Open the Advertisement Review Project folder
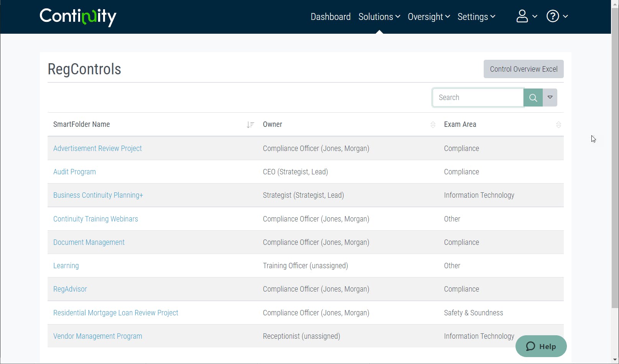 [x=97, y=148]
